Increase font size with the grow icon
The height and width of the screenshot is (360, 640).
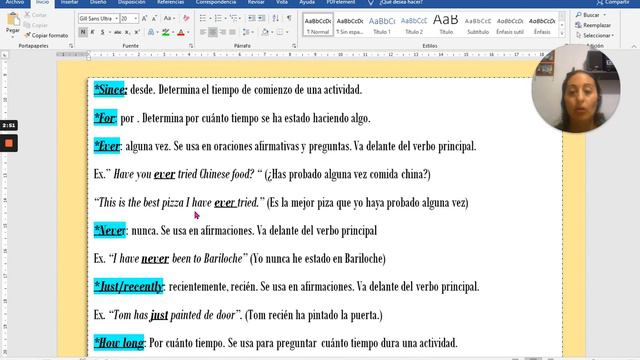144,18
